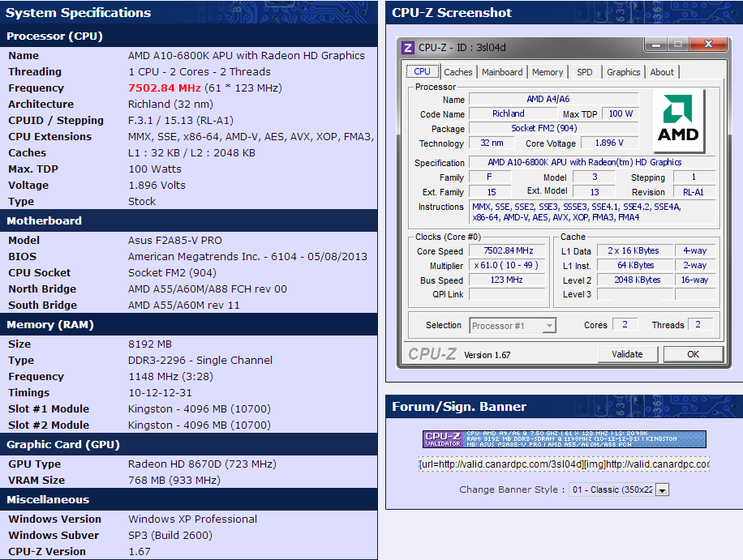
Task: Click the F.3.1 / 15.13 (RL-A1) stepping text
Action: pyautogui.click(x=181, y=121)
